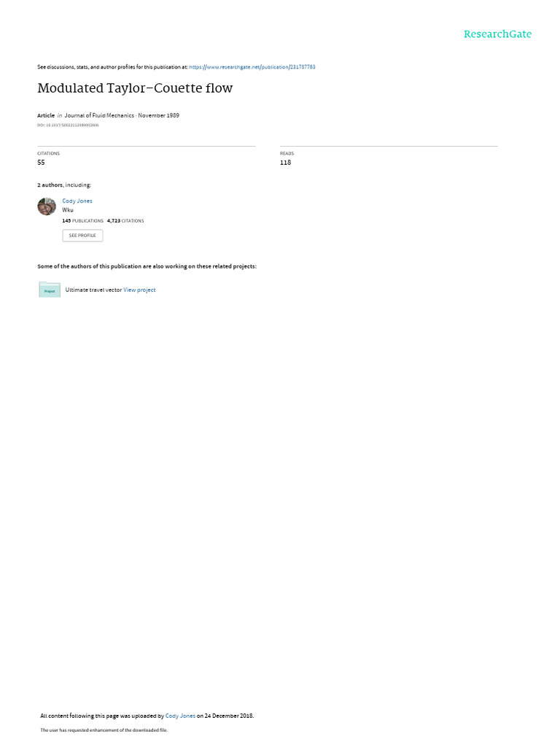Click the Wku affiliation text

(68, 210)
